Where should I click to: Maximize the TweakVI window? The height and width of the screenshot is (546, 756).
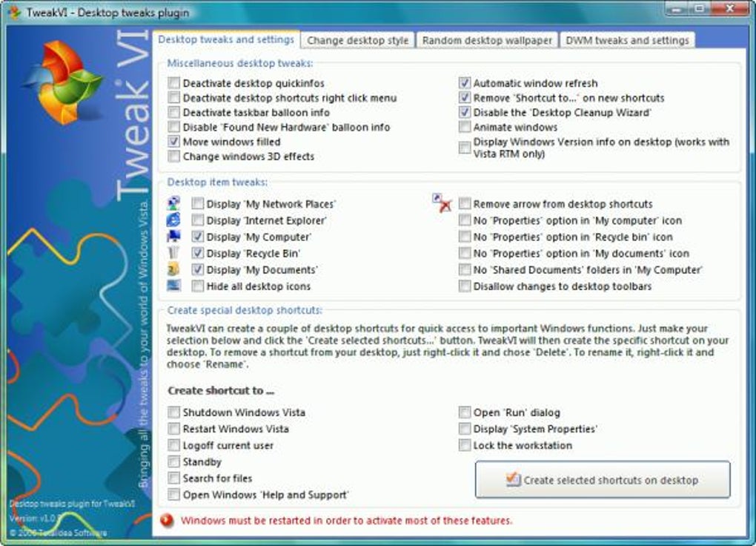[x=700, y=8]
